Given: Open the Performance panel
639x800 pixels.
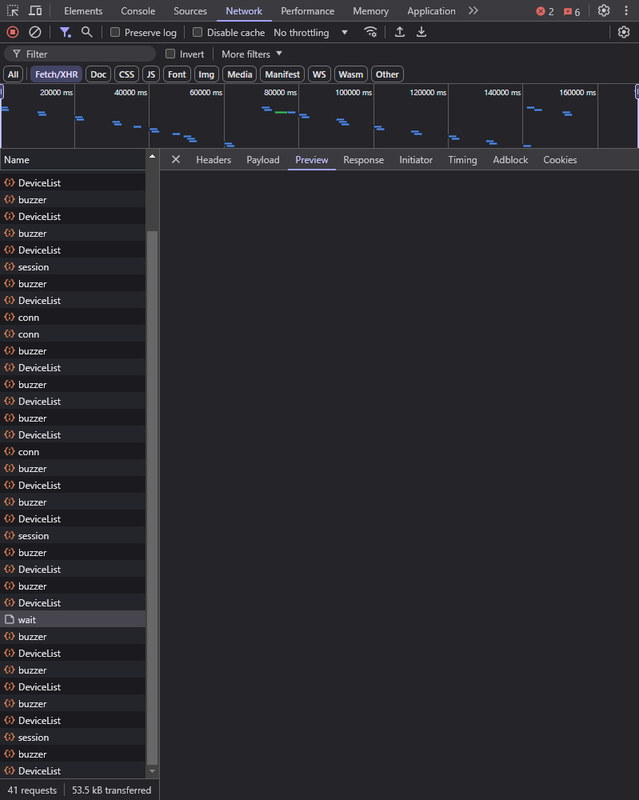Looking at the screenshot, I should coord(307,11).
